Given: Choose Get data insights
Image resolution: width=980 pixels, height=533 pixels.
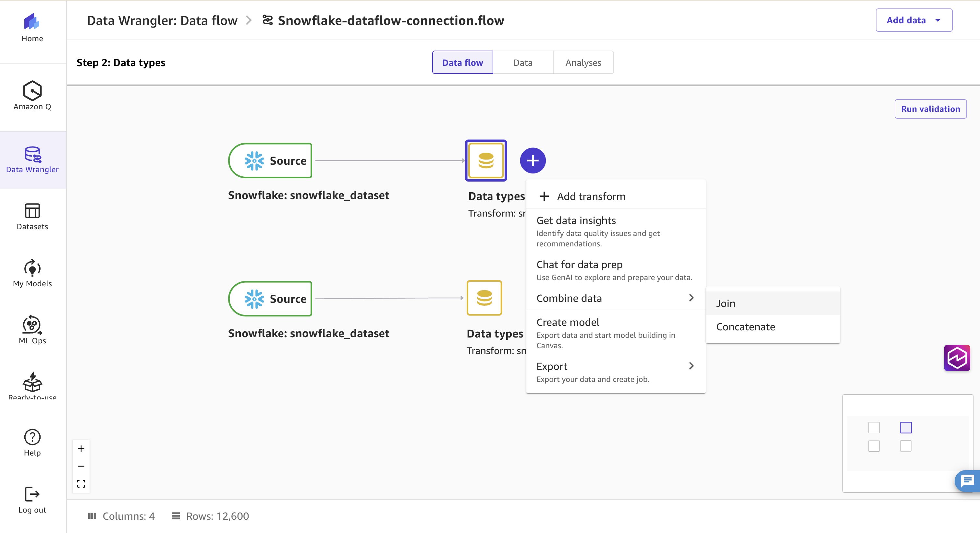Looking at the screenshot, I should [616, 231].
